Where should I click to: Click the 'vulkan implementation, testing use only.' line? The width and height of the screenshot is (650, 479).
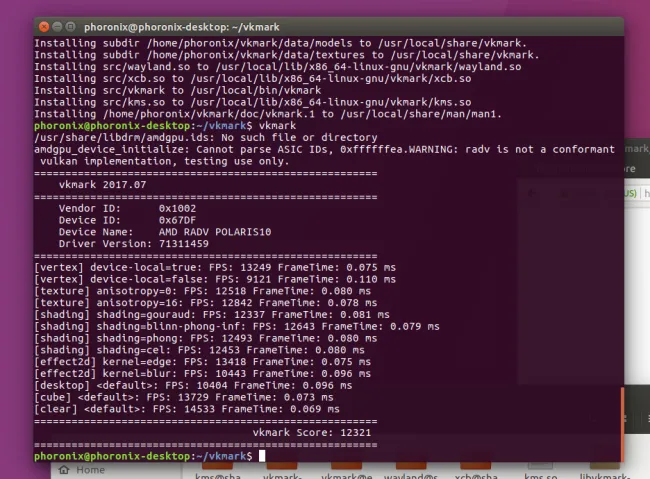coord(165,161)
